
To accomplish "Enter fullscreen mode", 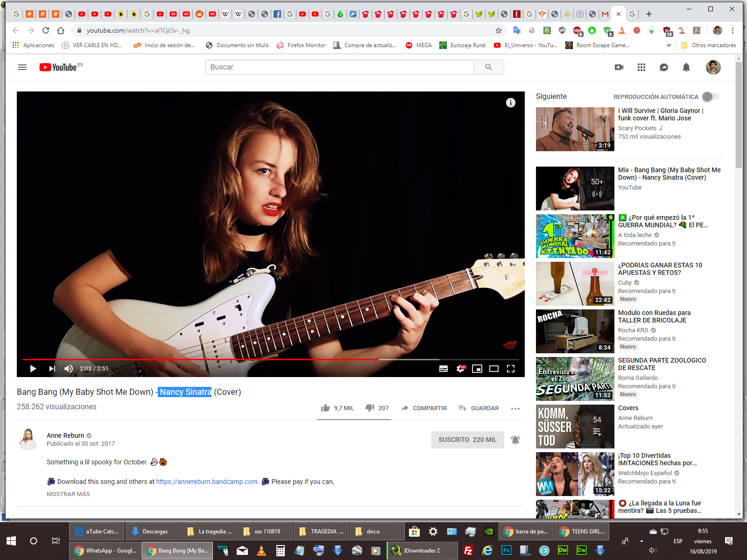I will 511,369.
